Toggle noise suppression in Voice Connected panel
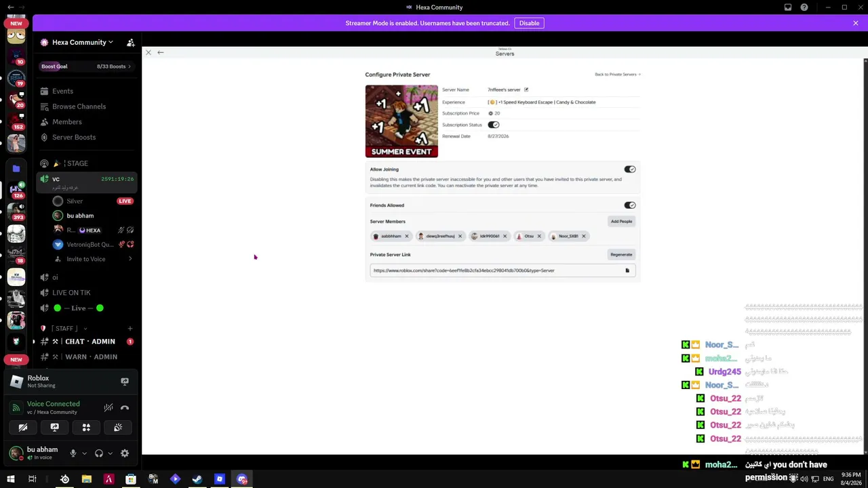 tap(108, 407)
